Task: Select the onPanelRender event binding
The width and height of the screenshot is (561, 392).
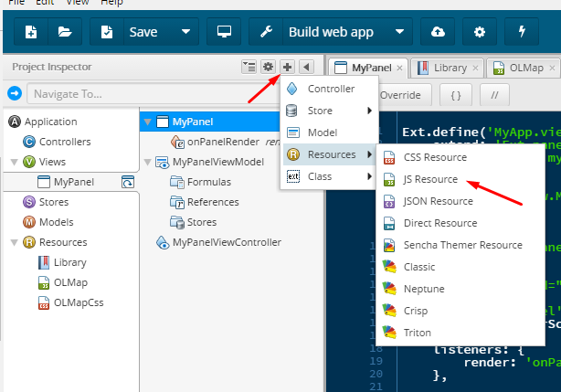Action: point(223,142)
